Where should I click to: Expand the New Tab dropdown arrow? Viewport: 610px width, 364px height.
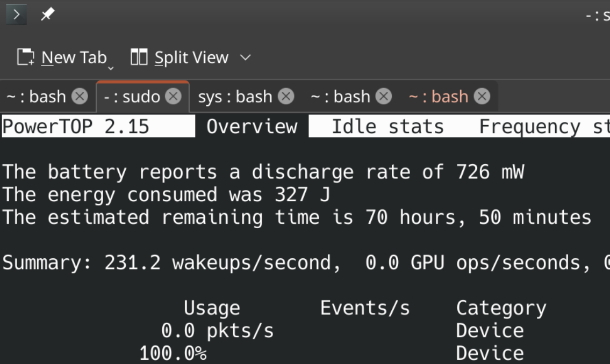coord(111,68)
